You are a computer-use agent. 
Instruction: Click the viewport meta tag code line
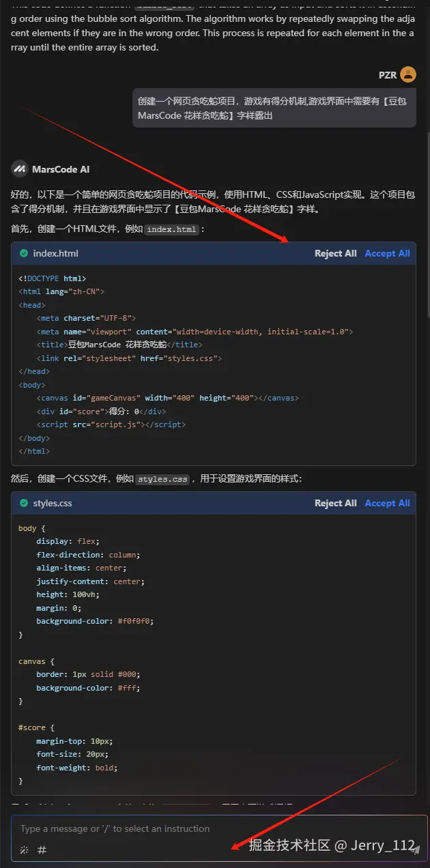coord(195,332)
